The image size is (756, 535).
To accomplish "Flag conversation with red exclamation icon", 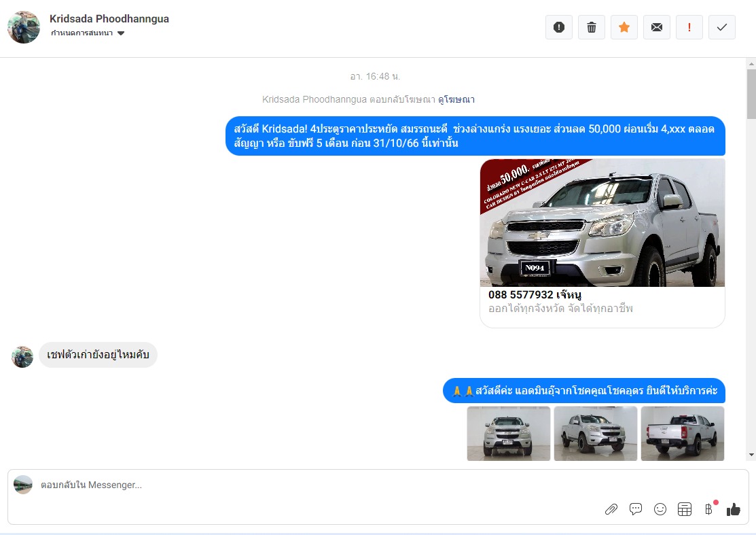I will pyautogui.click(x=689, y=27).
